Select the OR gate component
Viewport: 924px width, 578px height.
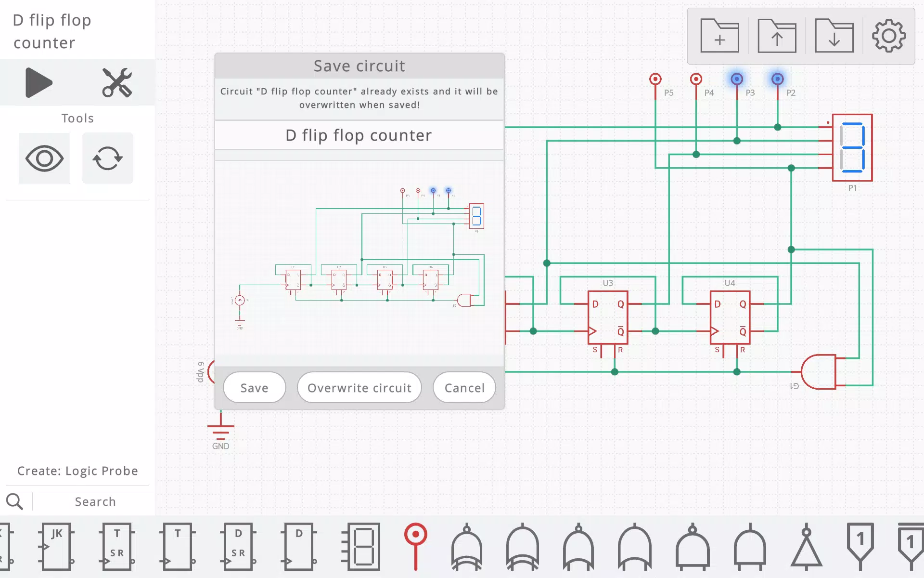pos(635,547)
